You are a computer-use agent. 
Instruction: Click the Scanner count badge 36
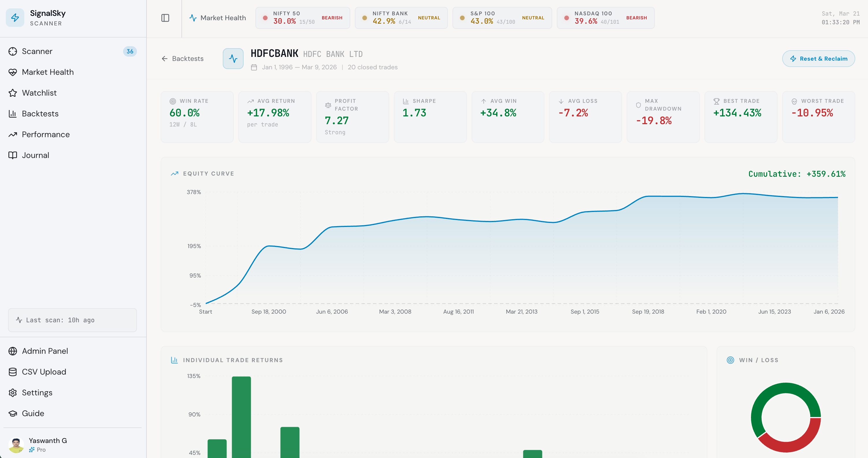tap(130, 51)
